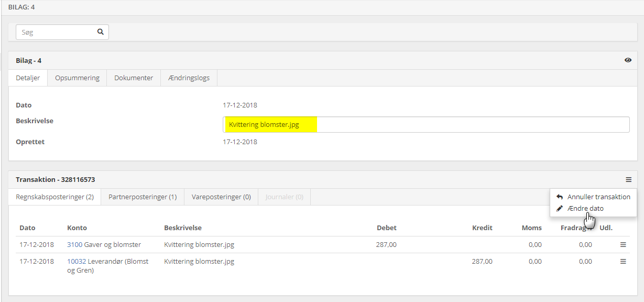644x302 pixels.
Task: Switch to Vareposteringer (0) tab
Action: coord(221,197)
